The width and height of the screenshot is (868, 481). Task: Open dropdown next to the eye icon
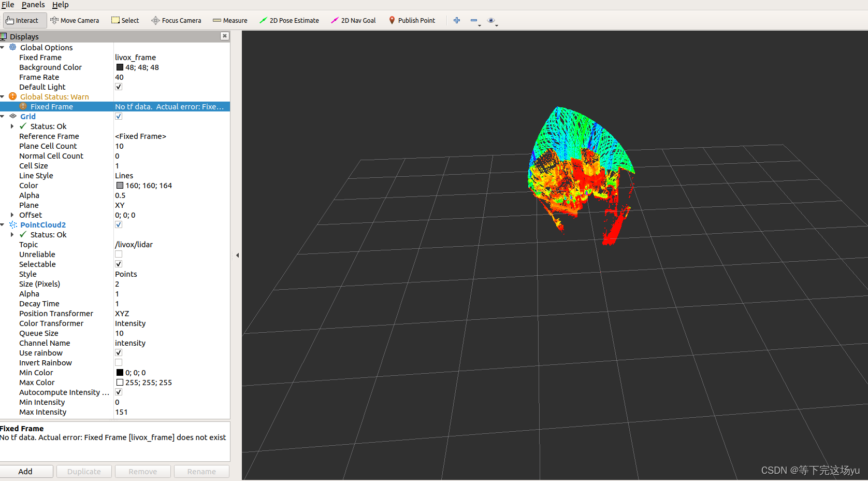tap(497, 25)
